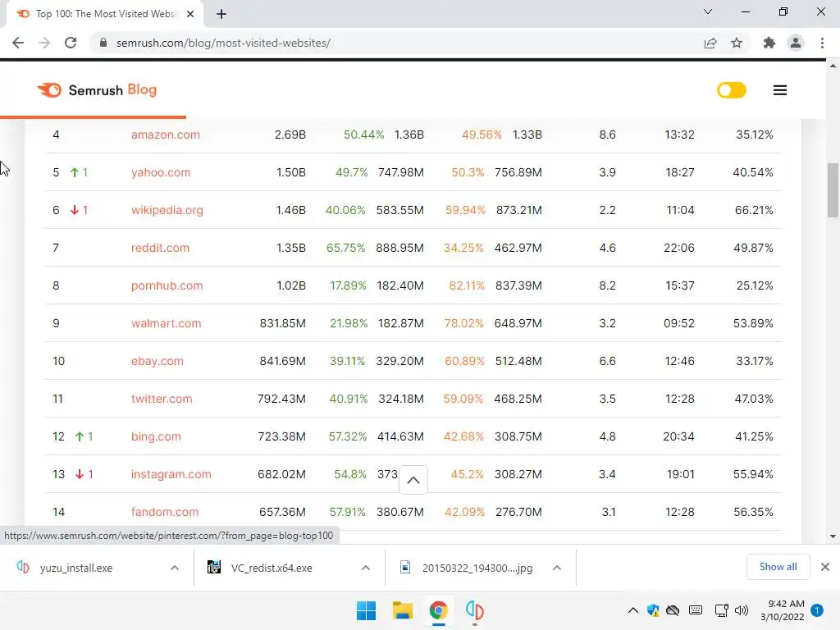Click the Chrome taskbar icon

pos(438,610)
